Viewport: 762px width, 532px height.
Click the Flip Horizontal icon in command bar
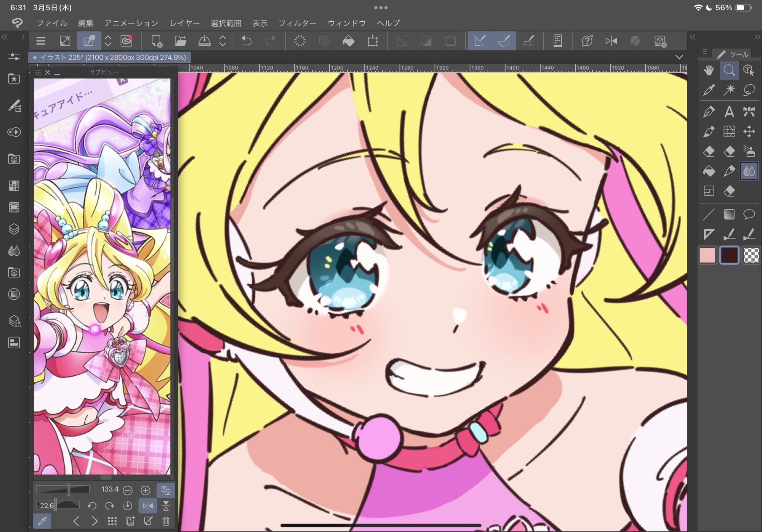point(611,41)
